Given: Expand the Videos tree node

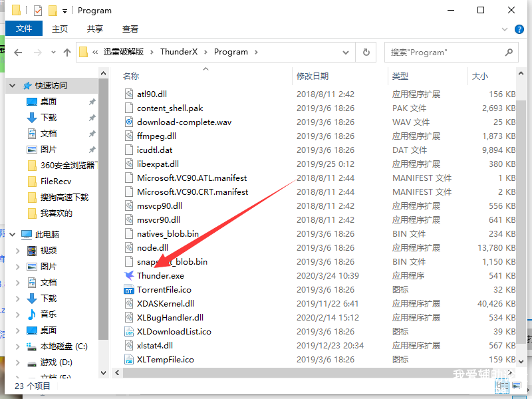Looking at the screenshot, I should 18,251.
